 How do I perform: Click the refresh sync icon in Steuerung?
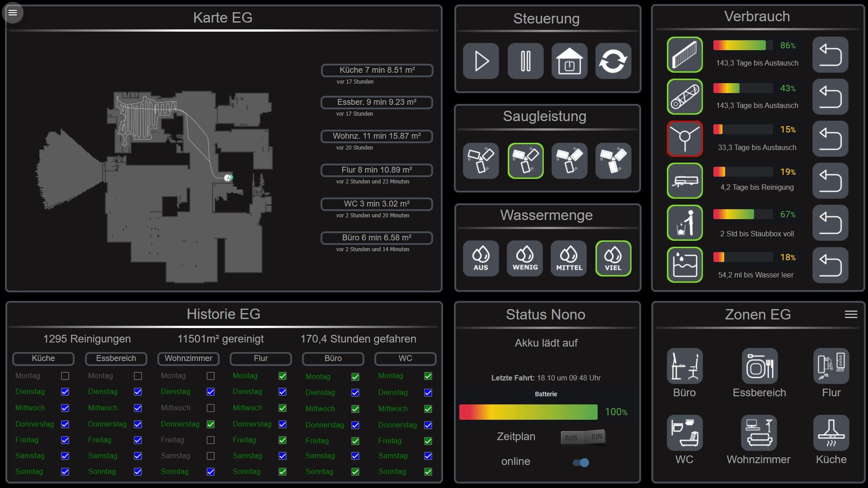613,61
